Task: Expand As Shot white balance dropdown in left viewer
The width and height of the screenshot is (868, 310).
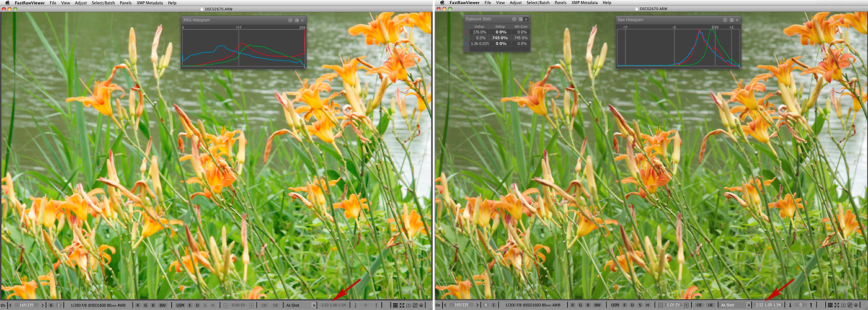Action: [x=314, y=305]
